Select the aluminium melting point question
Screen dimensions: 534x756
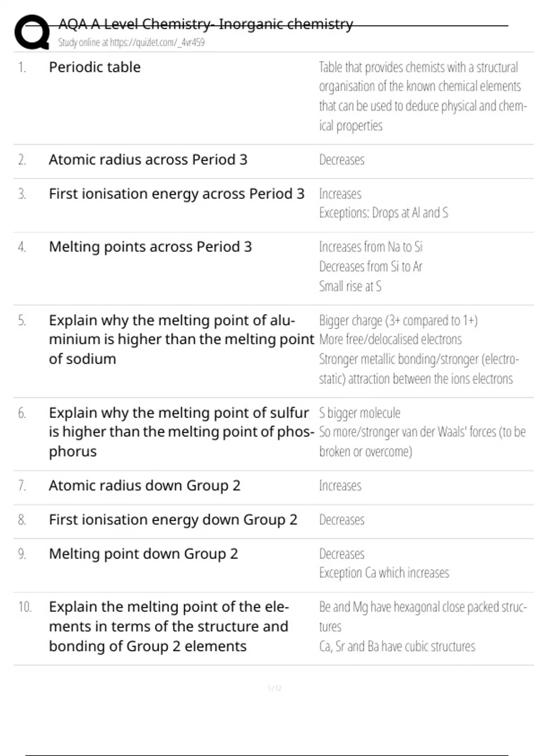click(x=181, y=339)
